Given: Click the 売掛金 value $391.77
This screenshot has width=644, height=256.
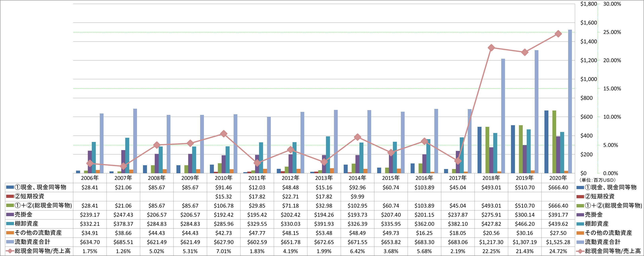Looking at the screenshot, I should [x=558, y=215].
